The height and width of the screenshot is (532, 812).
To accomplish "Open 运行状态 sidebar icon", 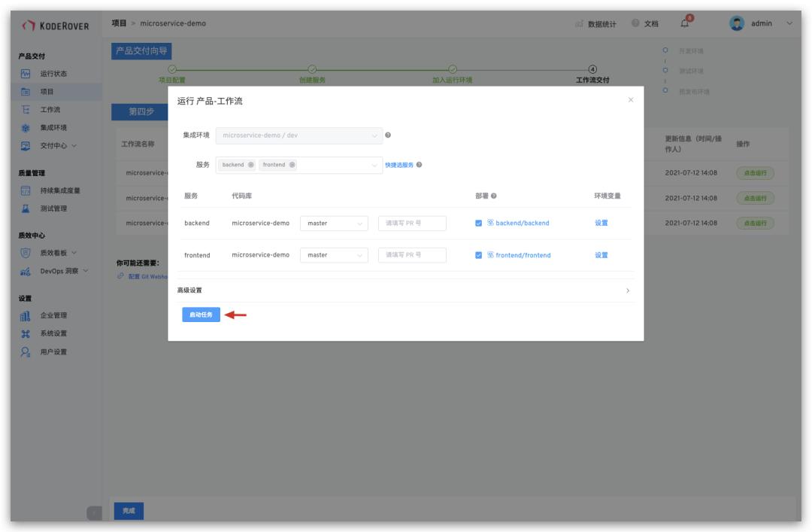I will (x=26, y=74).
